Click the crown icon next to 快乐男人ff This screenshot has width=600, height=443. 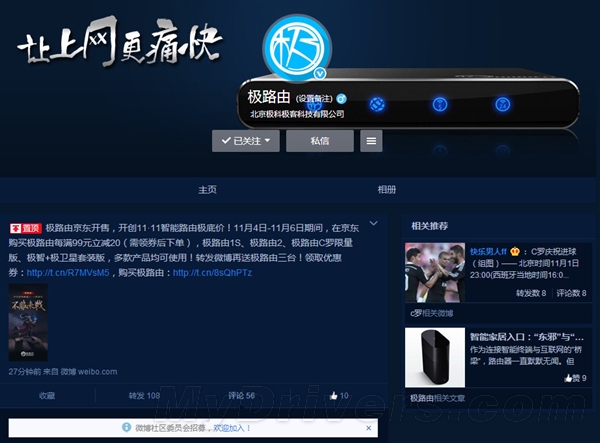(515, 251)
